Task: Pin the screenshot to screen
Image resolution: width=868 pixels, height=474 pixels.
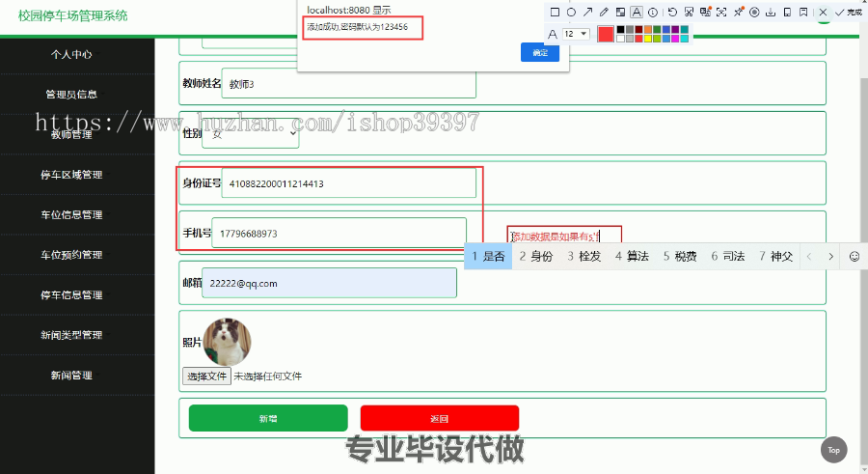Action: pos(739,13)
